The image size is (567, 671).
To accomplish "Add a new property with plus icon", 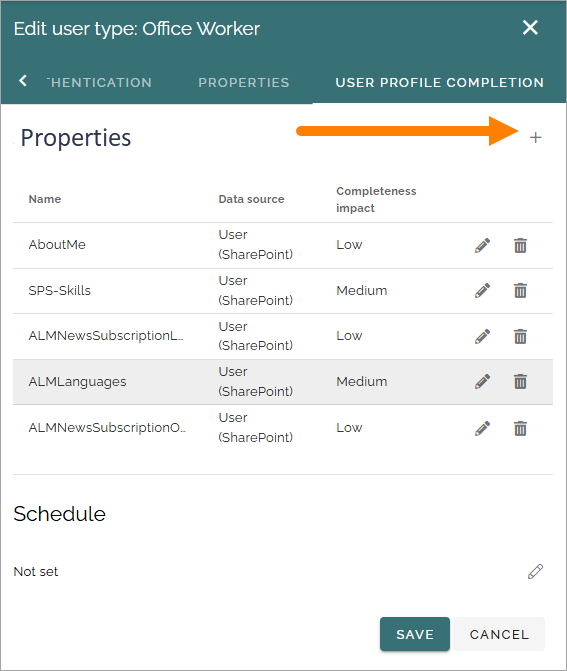I will coord(535,137).
